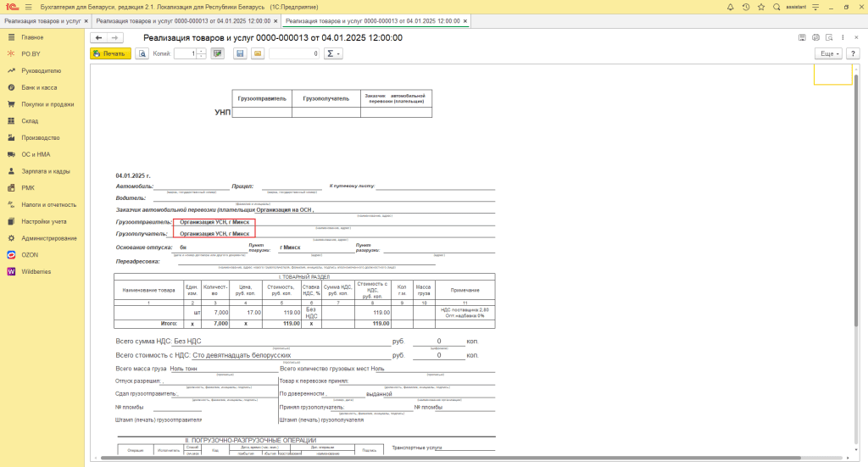Close the first tab Реализация товаров и услуг
This screenshot has height=467, width=868.
[x=86, y=21]
